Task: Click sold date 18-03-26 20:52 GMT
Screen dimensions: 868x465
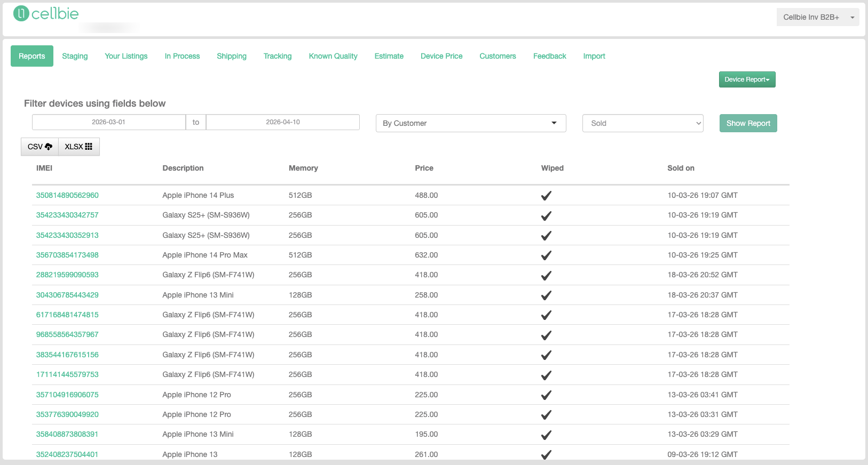Action: [x=703, y=275]
